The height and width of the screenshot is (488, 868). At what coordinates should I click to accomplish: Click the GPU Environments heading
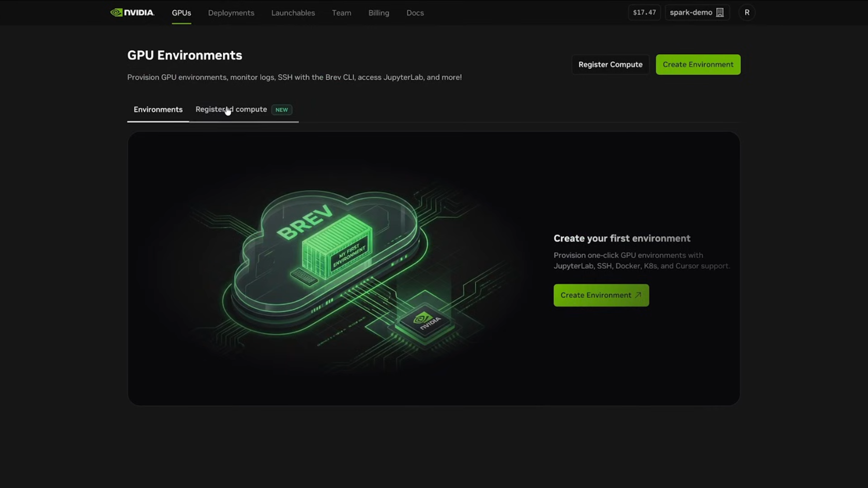(x=185, y=55)
